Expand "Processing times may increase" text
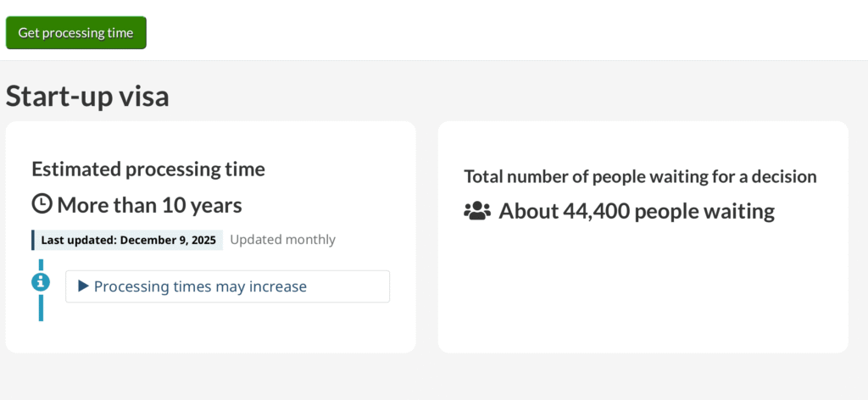868x400 pixels. tap(200, 286)
